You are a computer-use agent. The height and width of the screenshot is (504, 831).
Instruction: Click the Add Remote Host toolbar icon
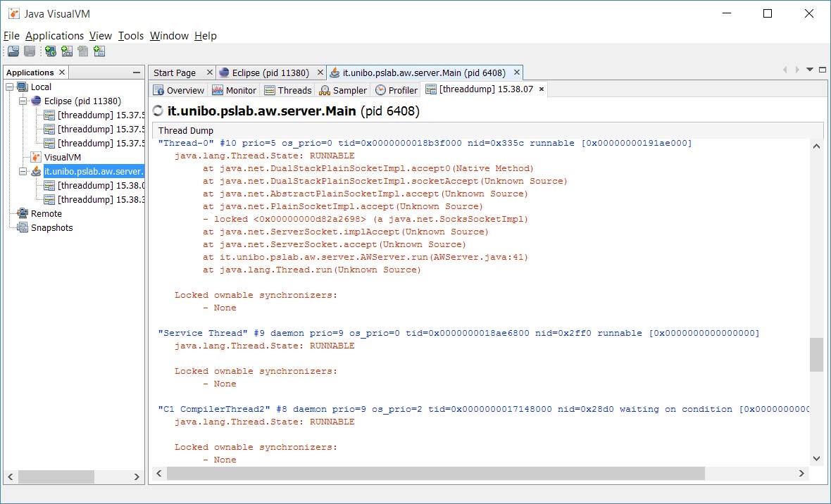tap(50, 51)
